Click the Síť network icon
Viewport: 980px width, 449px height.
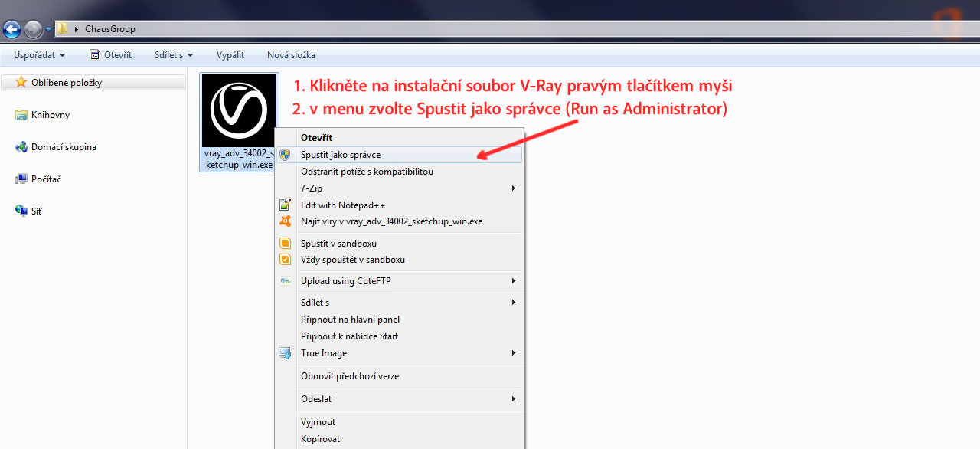pos(21,211)
